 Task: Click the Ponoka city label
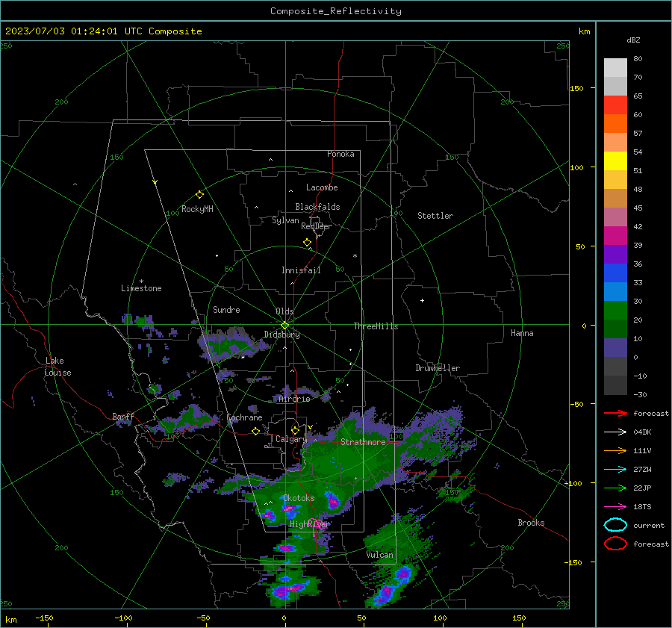[x=340, y=154]
